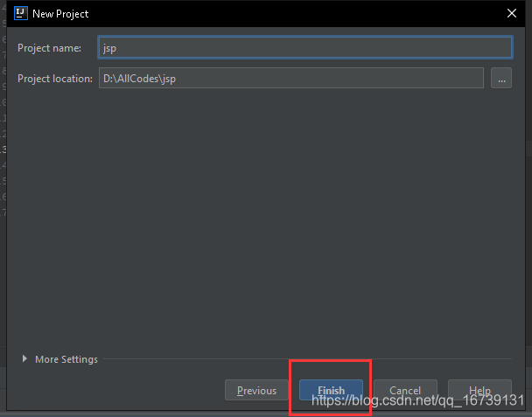This screenshot has height=417, width=532.
Task: Click the Project location label
Action: pos(55,79)
